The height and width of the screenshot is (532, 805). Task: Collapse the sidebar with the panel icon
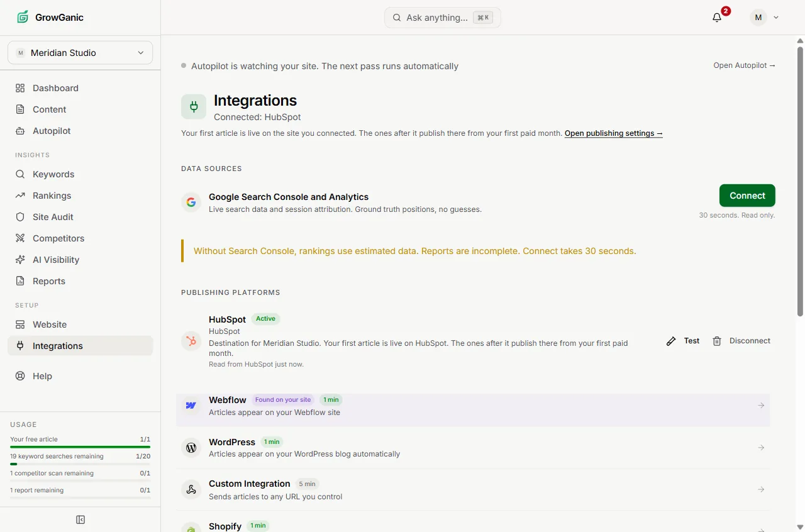coord(80,519)
